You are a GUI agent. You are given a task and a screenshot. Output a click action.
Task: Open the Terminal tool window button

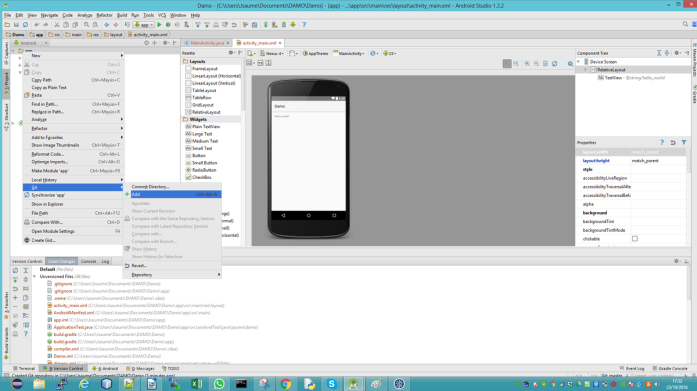coord(24,368)
